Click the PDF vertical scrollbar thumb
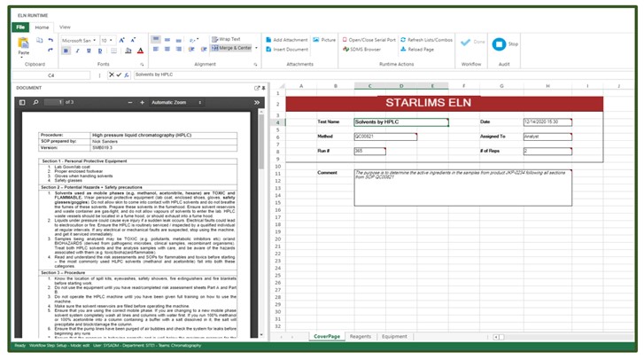This screenshot has width=644, height=360. [x=261, y=142]
